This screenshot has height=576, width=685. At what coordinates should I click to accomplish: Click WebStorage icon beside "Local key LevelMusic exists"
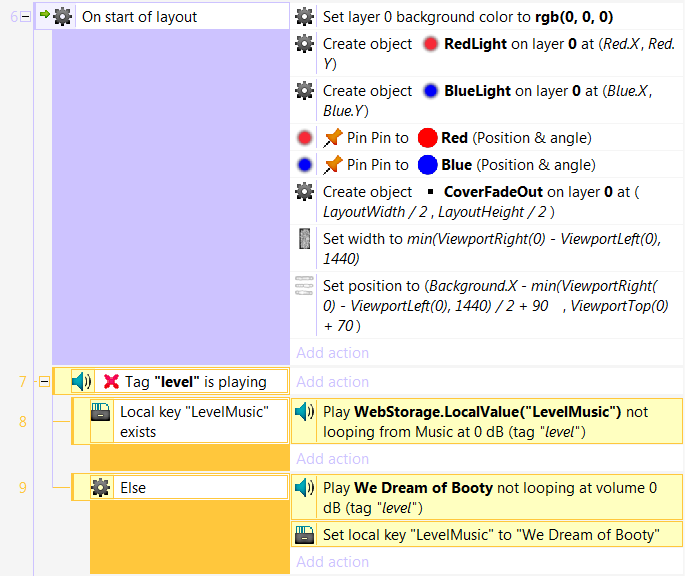(x=101, y=412)
